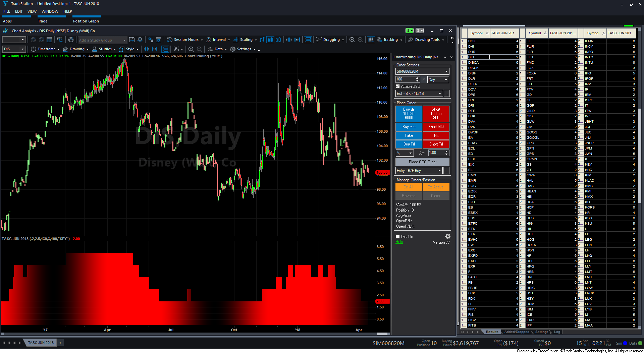The image size is (644, 353).
Task: Click the Short Mkt button
Action: tap(436, 127)
